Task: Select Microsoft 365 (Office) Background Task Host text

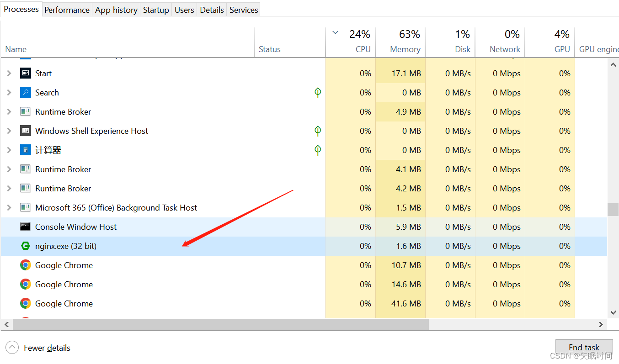Action: [x=116, y=208]
